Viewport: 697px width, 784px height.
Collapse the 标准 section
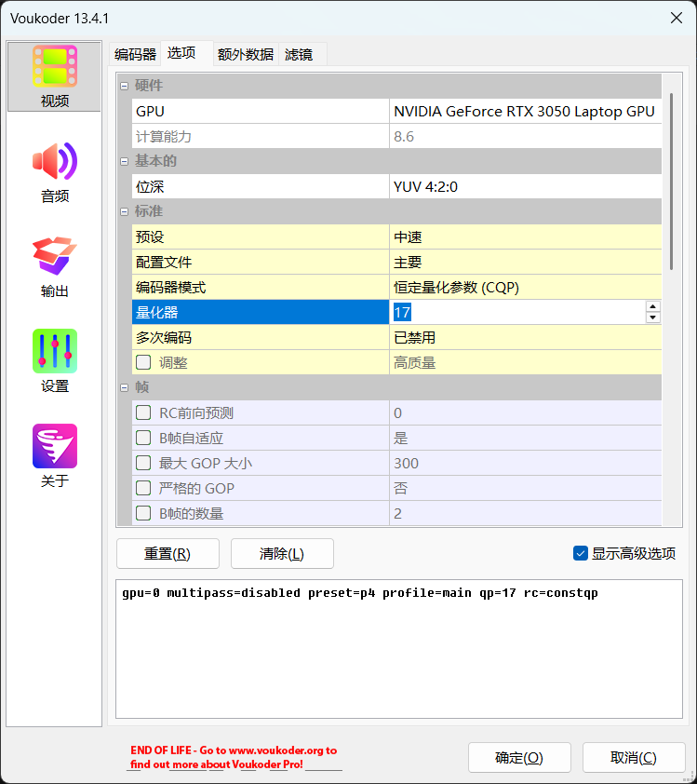tap(125, 211)
